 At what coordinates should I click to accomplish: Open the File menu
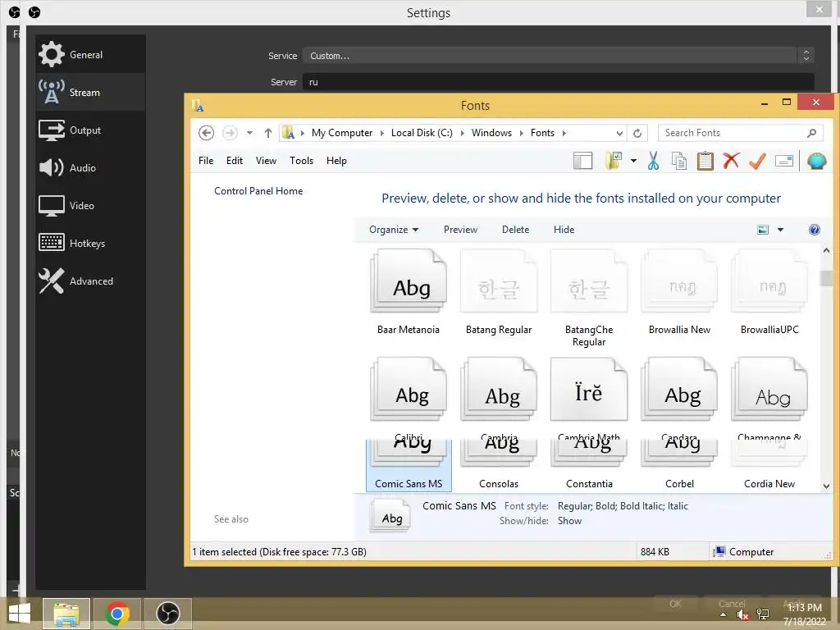pos(206,161)
